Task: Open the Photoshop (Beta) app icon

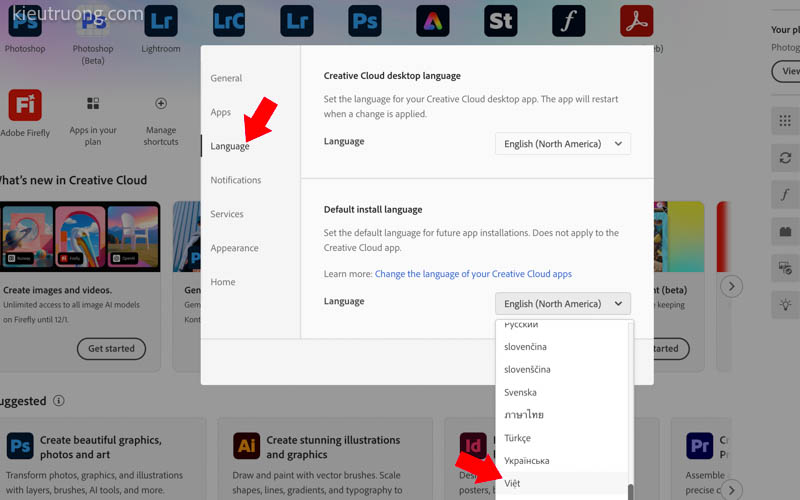Action: click(x=93, y=21)
